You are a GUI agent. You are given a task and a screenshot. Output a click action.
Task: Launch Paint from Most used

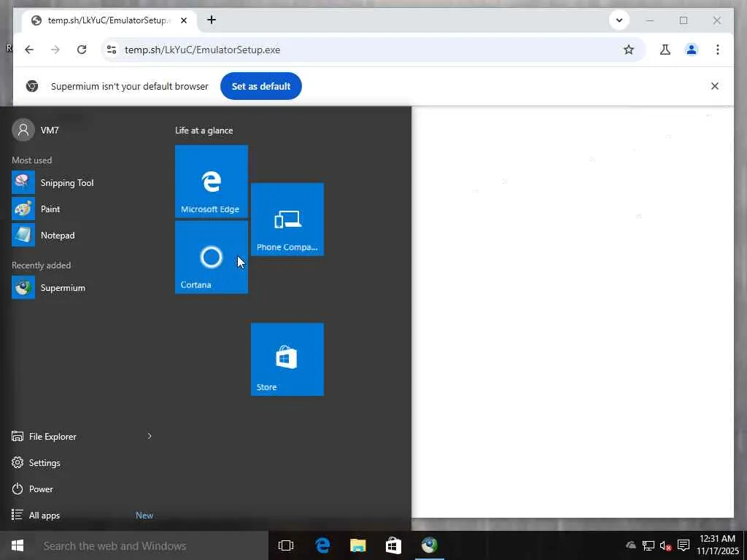[x=81, y=209]
